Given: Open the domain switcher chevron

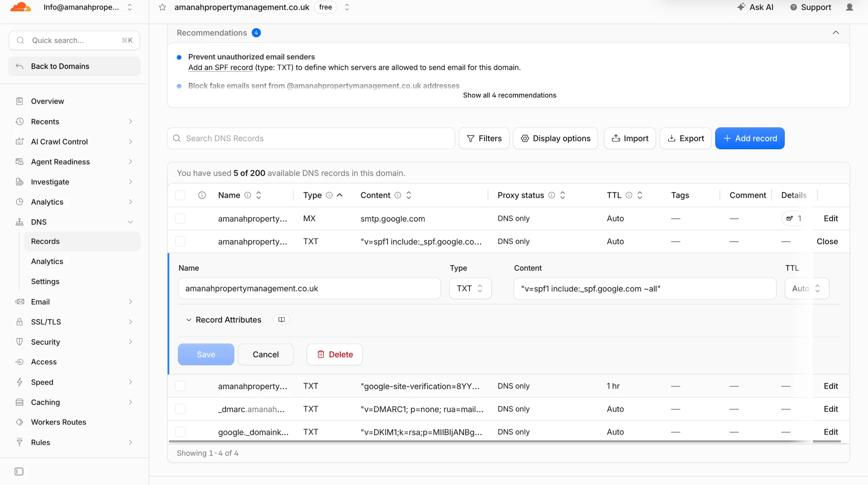Looking at the screenshot, I should [347, 7].
